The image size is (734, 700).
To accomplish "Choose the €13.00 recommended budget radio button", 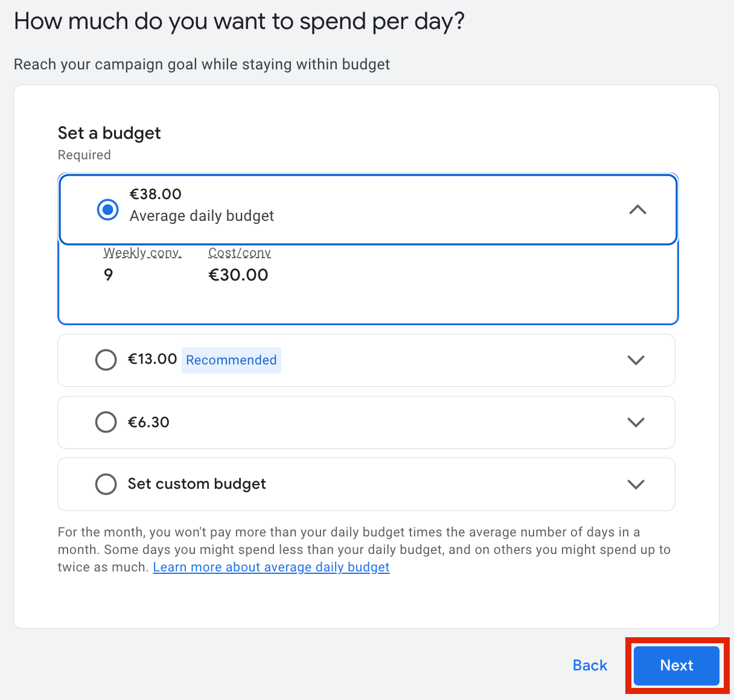I will pos(106,360).
